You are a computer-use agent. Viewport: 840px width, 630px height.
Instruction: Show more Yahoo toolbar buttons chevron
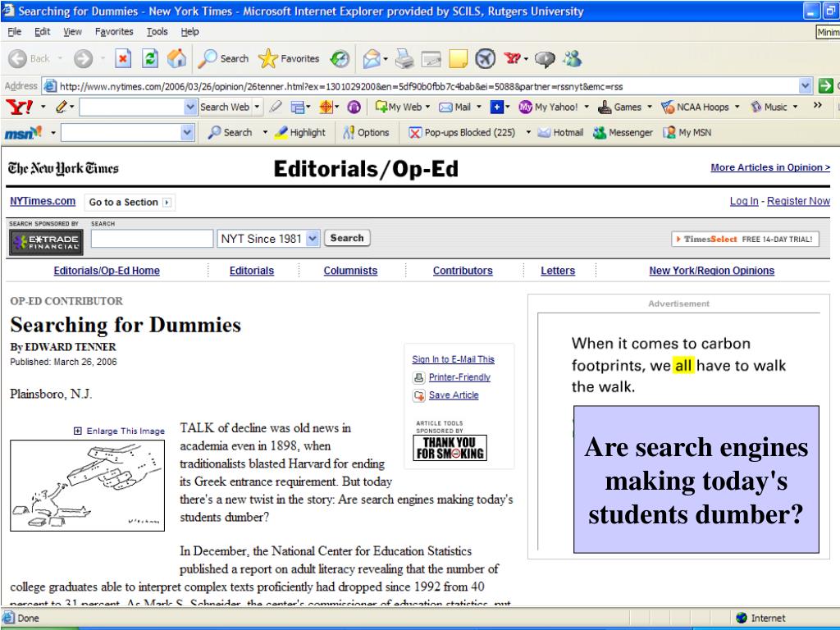(818, 105)
